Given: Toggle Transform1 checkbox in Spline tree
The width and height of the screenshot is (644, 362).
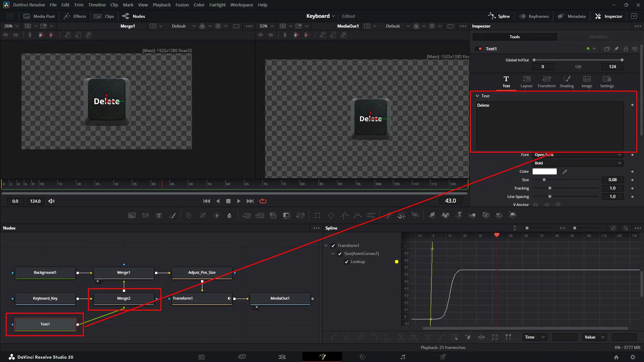Looking at the screenshot, I should point(333,246).
